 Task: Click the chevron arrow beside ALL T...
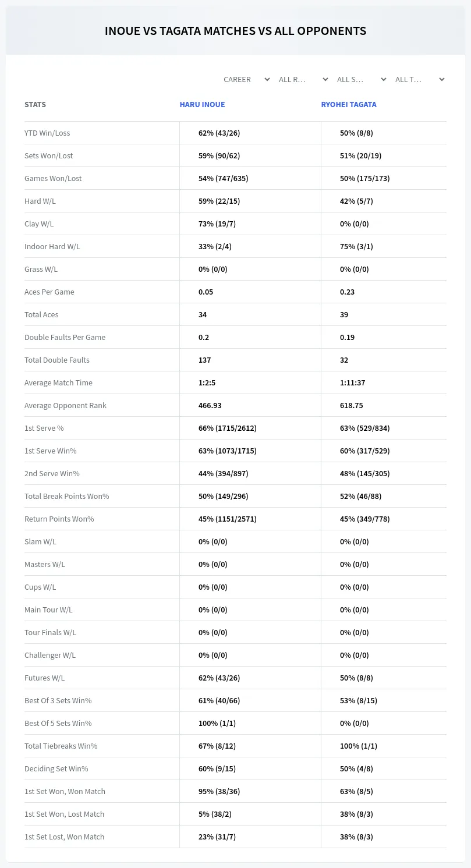(441, 79)
